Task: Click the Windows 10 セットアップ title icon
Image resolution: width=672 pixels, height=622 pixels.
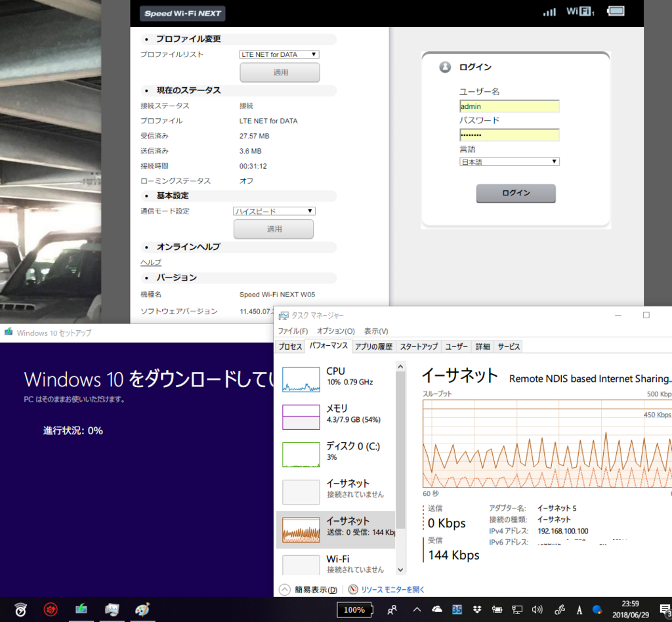Action: 9,332
